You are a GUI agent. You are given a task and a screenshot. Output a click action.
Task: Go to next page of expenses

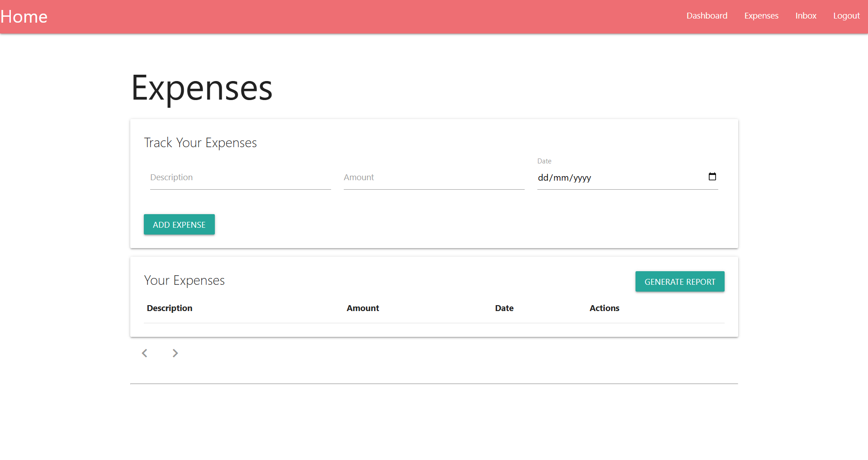point(175,353)
